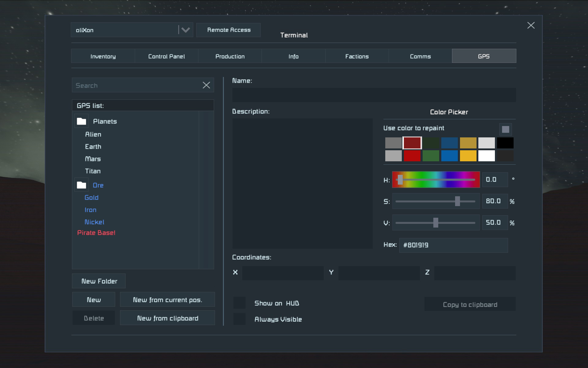Collapse the Ore folder entry
The width and height of the screenshot is (588, 368).
point(98,185)
